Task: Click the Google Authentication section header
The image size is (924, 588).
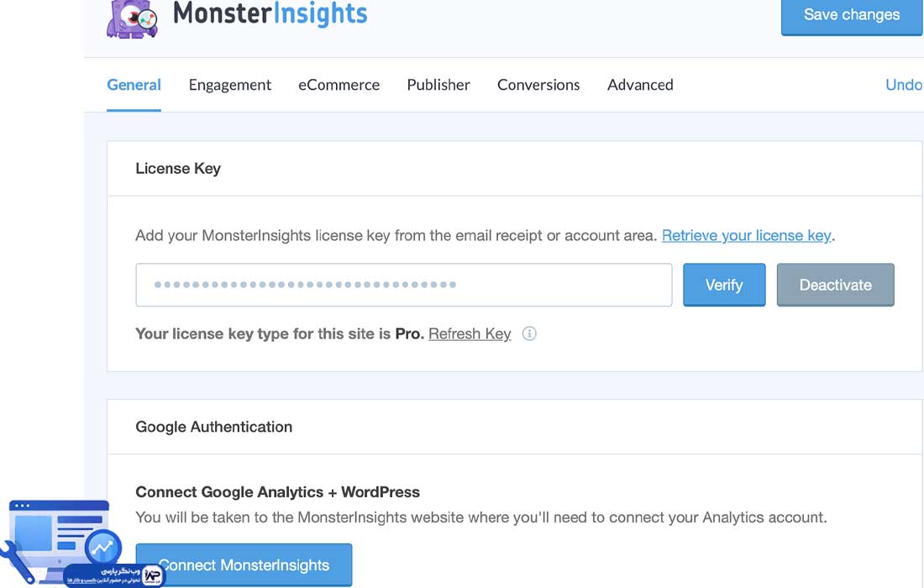Action: (x=213, y=427)
